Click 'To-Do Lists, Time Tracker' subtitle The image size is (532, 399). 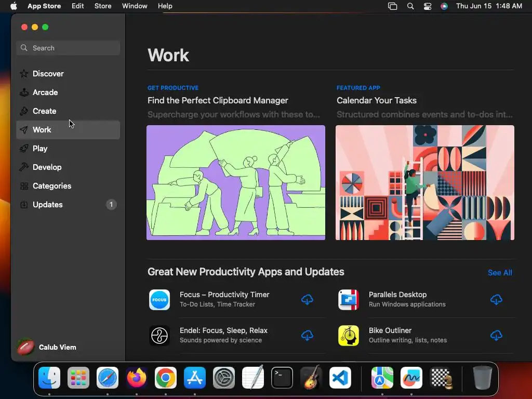coord(217,304)
